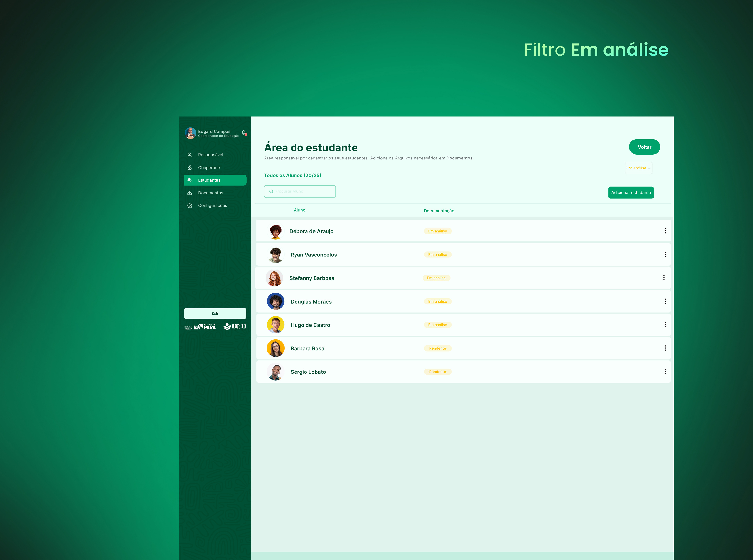The image size is (753, 560).
Task: Open options menu for Hugo de Castro
Action: pos(665,325)
